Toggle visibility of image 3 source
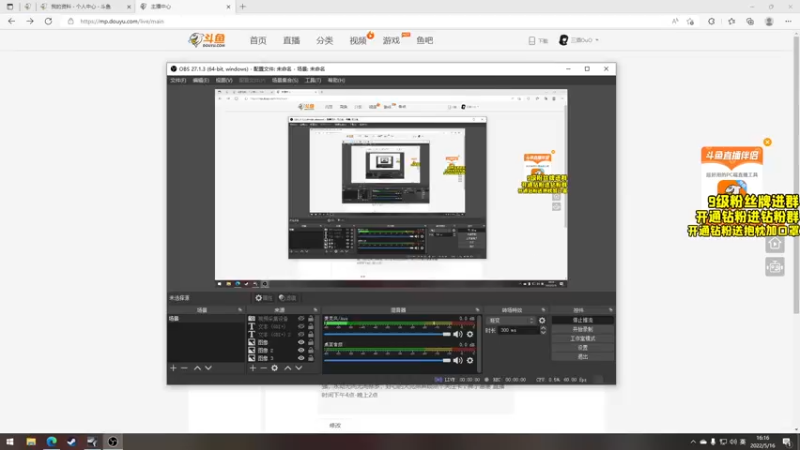 pyautogui.click(x=301, y=358)
